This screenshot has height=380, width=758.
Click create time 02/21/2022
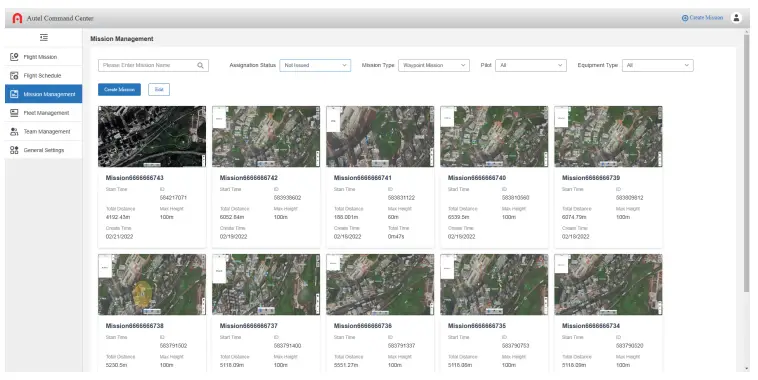(119, 237)
